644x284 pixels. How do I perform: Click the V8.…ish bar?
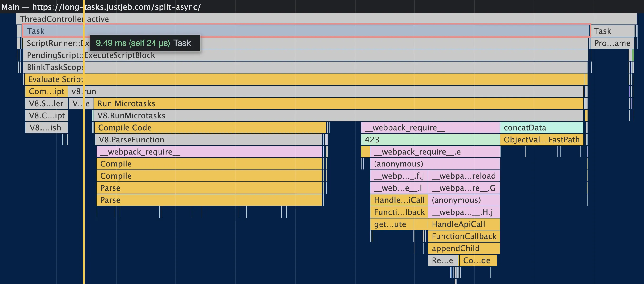point(47,128)
